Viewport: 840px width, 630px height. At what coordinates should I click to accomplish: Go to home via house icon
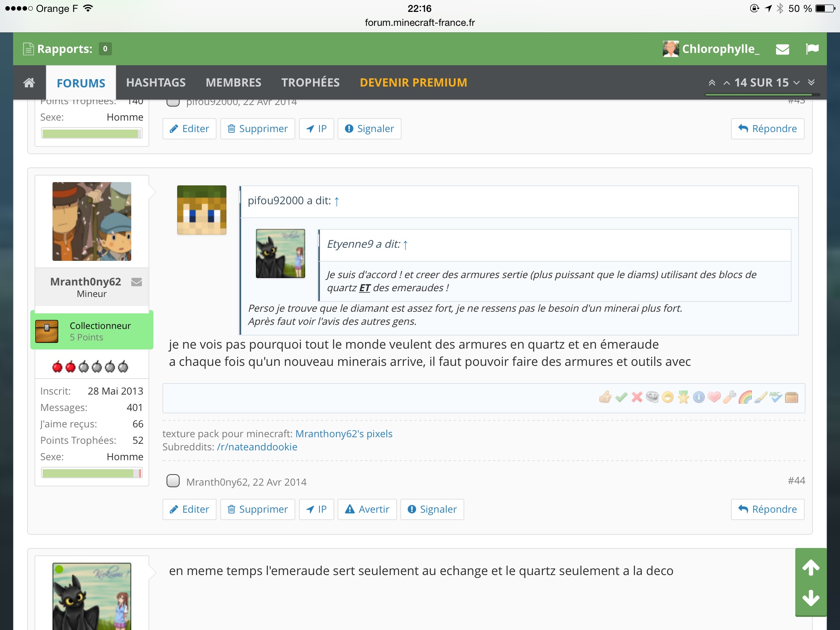pyautogui.click(x=29, y=83)
